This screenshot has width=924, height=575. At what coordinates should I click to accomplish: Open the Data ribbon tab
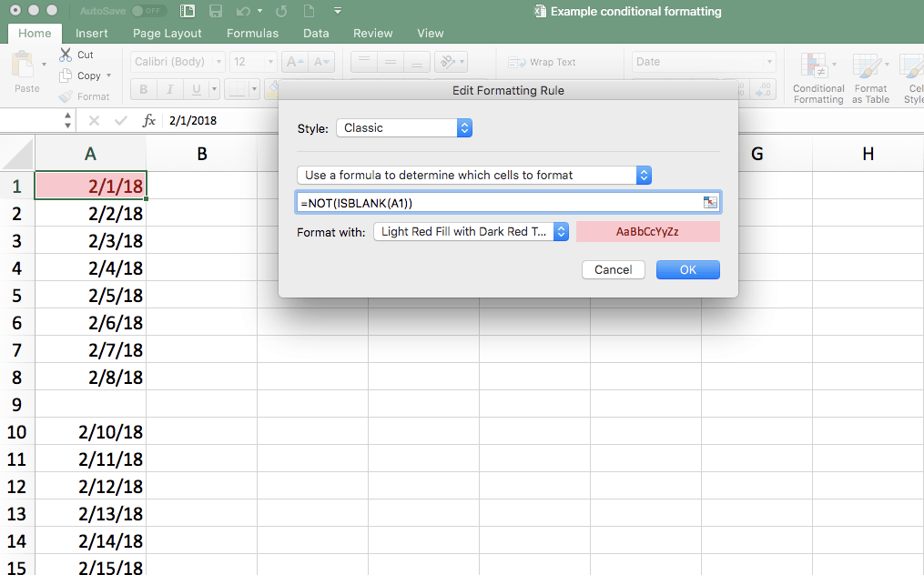(x=316, y=33)
